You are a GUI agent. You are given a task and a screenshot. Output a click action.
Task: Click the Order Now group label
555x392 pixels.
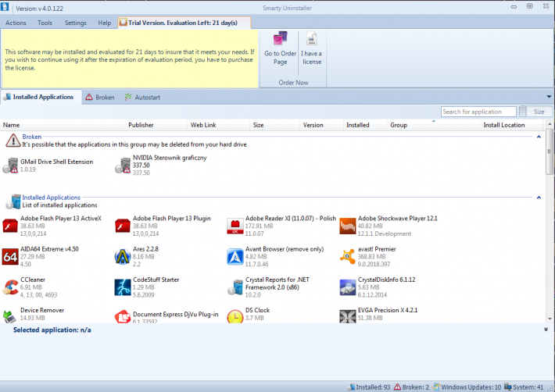coord(293,82)
